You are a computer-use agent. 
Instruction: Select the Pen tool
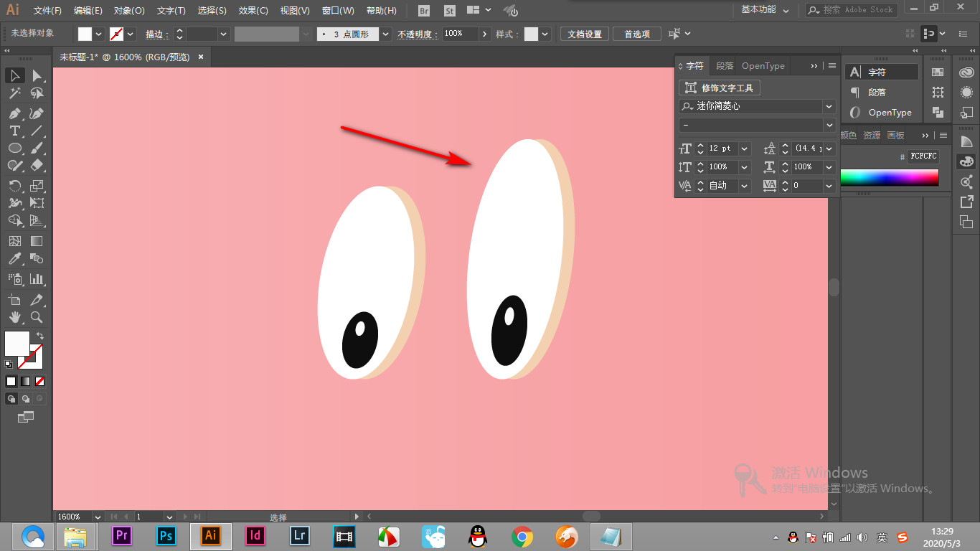(x=14, y=113)
